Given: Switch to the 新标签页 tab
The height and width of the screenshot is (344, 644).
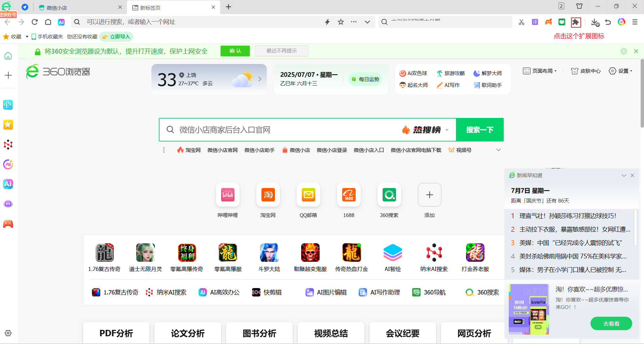Looking at the screenshot, I should click(174, 7).
